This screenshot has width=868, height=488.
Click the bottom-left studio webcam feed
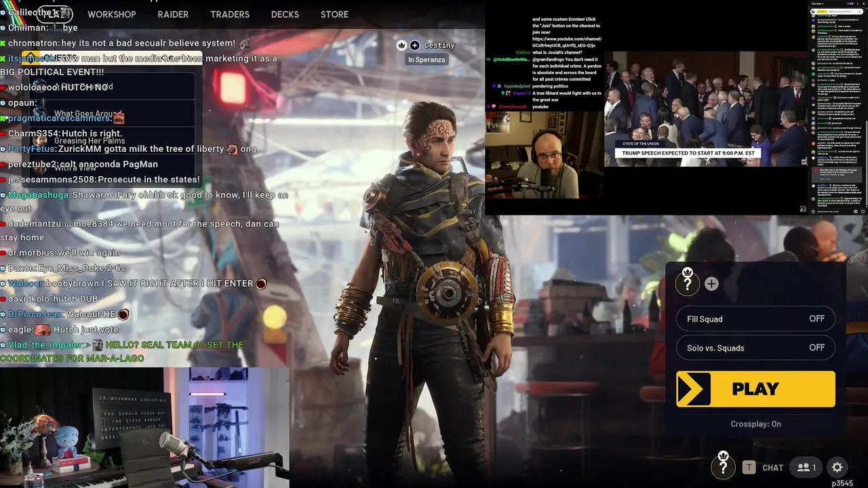(144, 428)
